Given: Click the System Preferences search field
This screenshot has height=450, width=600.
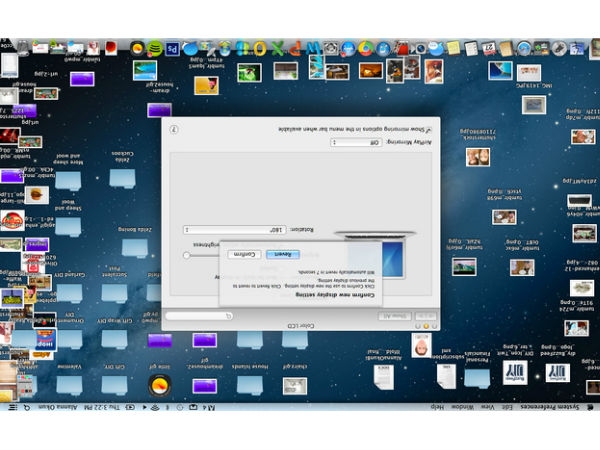Looking at the screenshot, I should 199,316.
